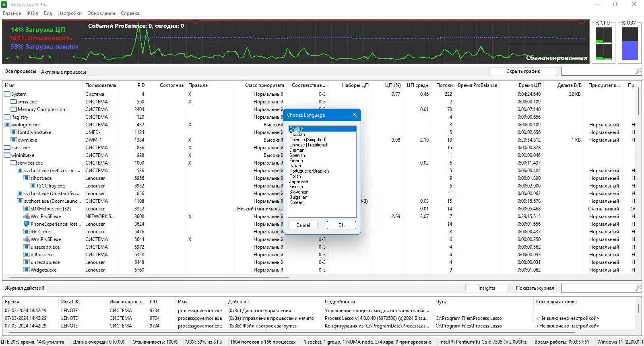Click the winlogon.exe process icon
Screen dimensions: 644x346
click(7, 125)
